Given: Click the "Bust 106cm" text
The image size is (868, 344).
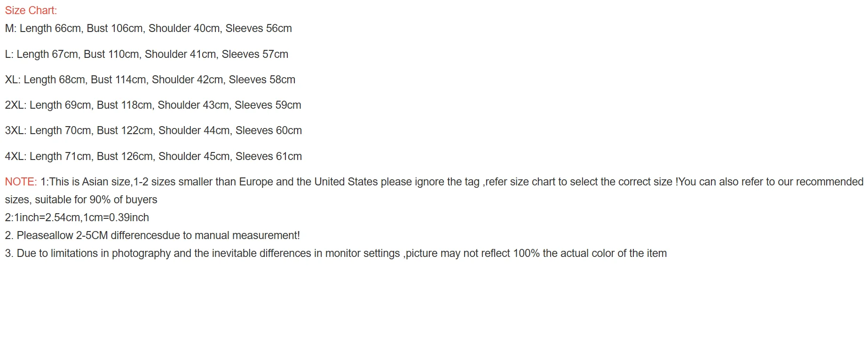Looking at the screenshot, I should pos(115,28).
